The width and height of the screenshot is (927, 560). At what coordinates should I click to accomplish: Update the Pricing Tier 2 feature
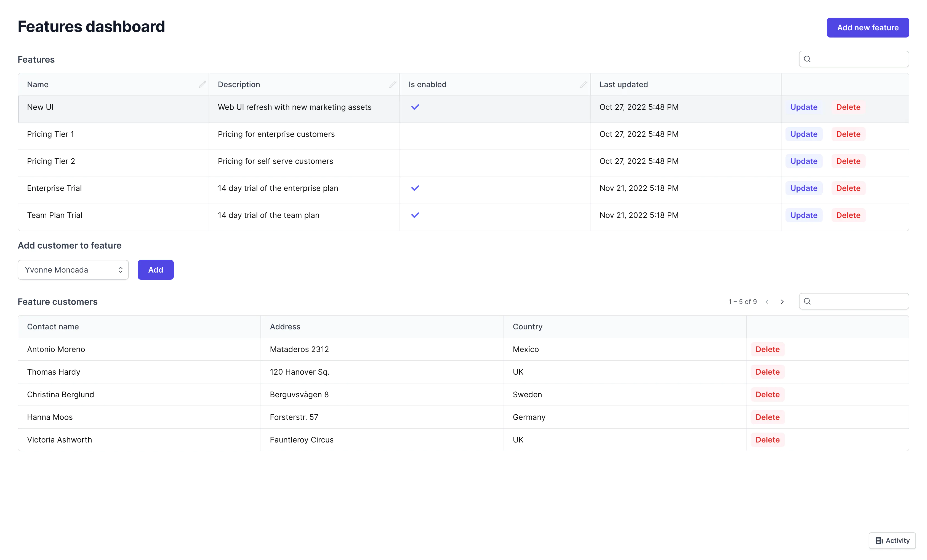804,161
